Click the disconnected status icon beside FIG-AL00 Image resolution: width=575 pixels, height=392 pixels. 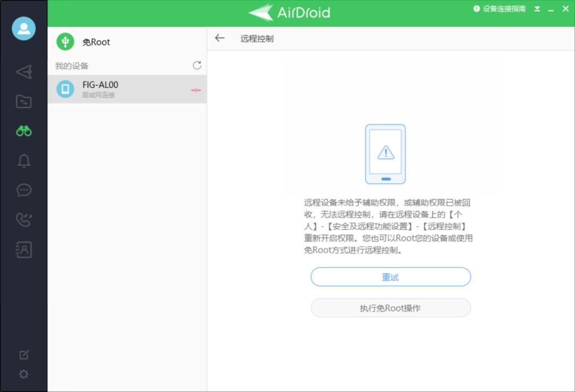tap(196, 90)
